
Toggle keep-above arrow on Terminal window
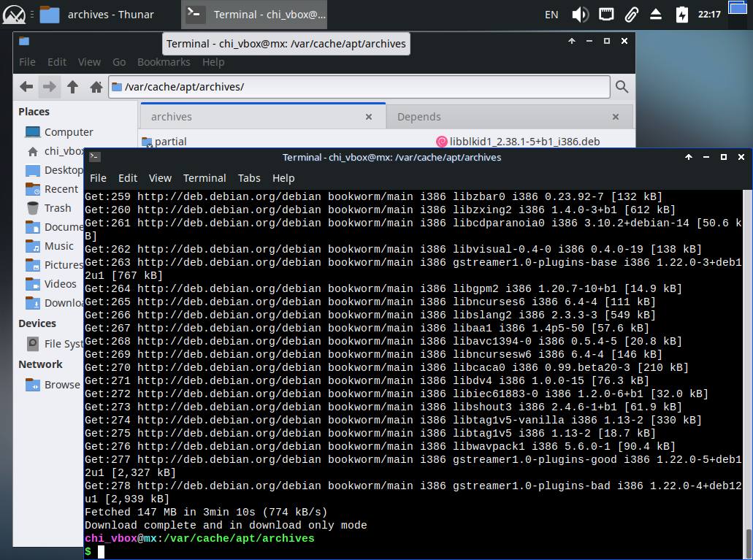tap(689, 157)
